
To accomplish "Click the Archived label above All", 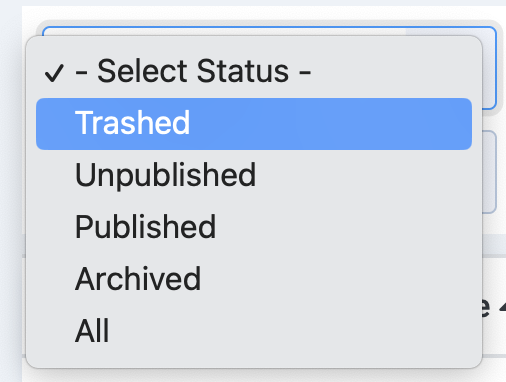I will [138, 279].
